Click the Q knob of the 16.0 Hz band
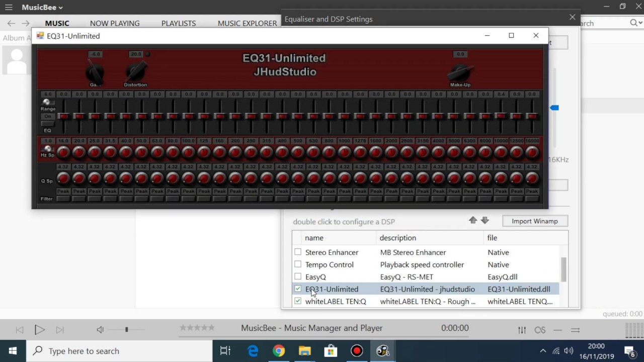 [63, 178]
